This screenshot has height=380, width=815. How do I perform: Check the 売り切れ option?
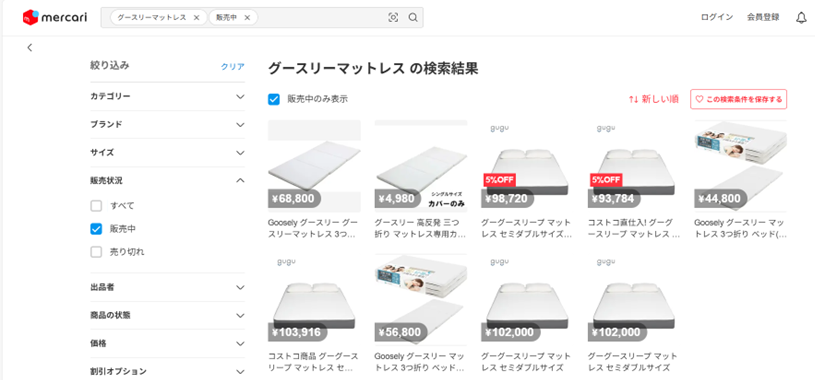[x=96, y=252]
